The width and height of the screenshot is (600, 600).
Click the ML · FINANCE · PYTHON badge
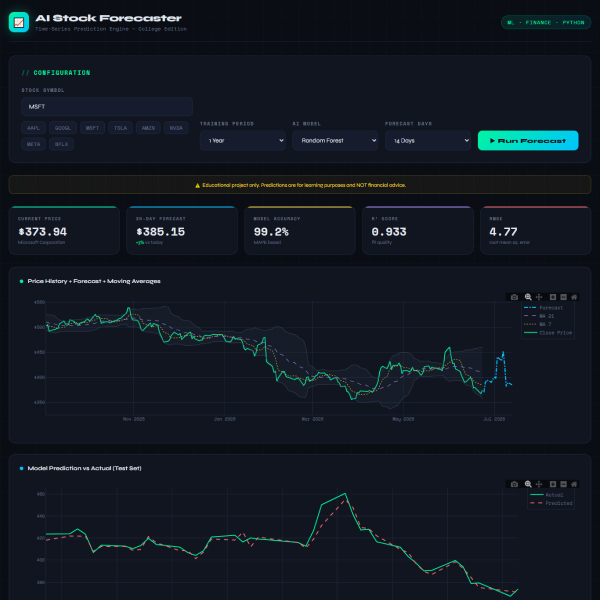546,22
